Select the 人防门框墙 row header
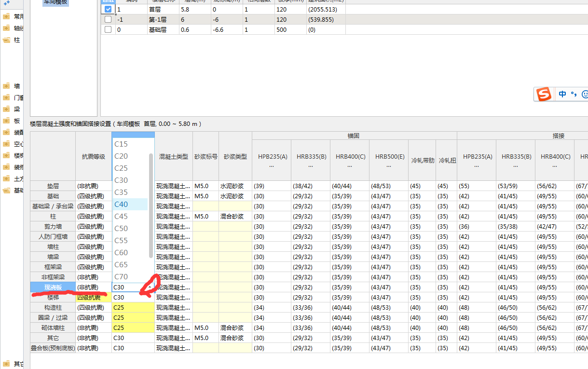Screen dimensions: 588x369 click(53, 236)
